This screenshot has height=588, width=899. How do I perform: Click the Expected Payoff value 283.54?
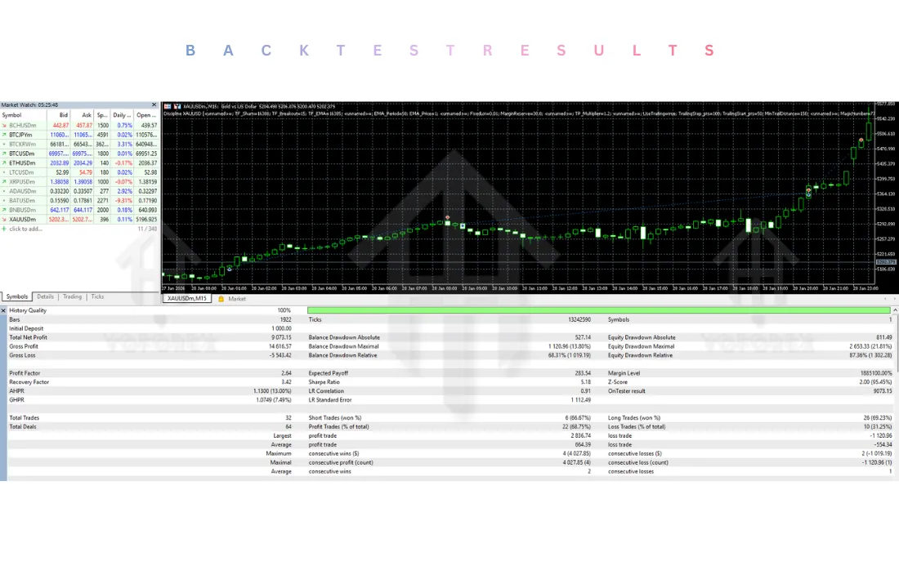583,373
